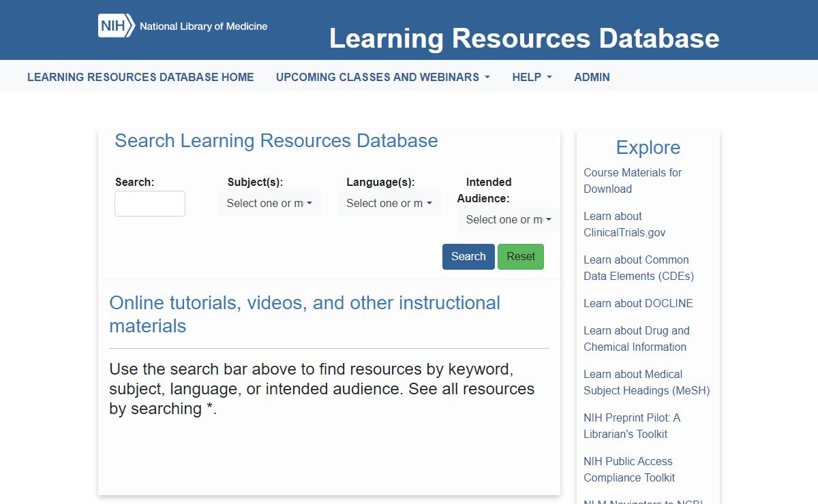Click the Explore sidebar heading
This screenshot has width=818, height=504.
(648, 148)
